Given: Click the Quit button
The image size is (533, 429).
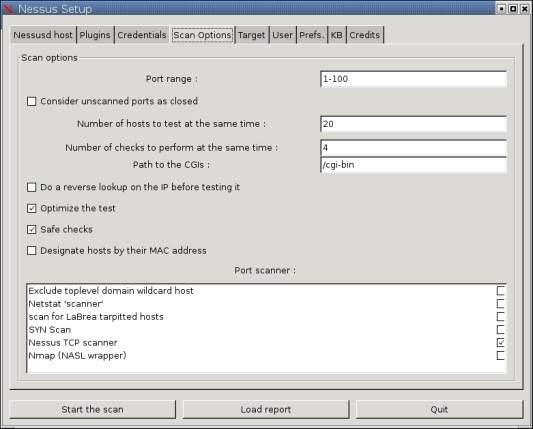Looking at the screenshot, I should pyautogui.click(x=439, y=409).
